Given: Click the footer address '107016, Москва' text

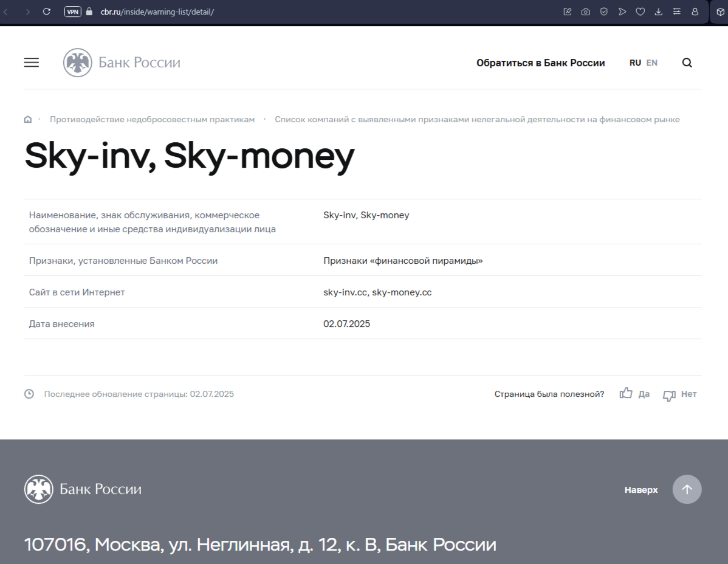Looking at the screenshot, I should pyautogui.click(x=260, y=545).
